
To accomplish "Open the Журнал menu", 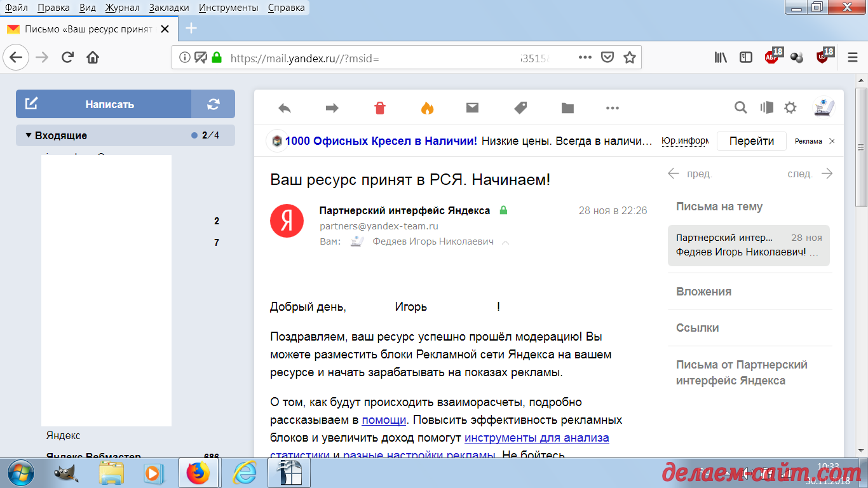I will tap(123, 8).
